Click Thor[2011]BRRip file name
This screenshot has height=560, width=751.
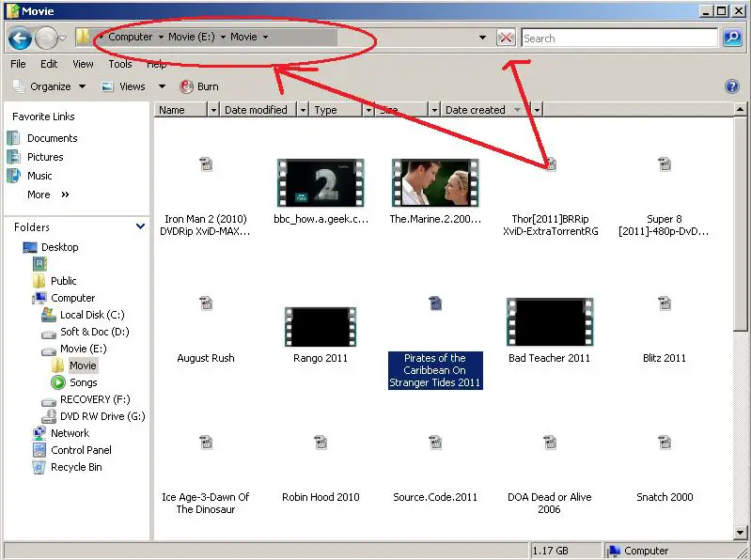click(550, 226)
